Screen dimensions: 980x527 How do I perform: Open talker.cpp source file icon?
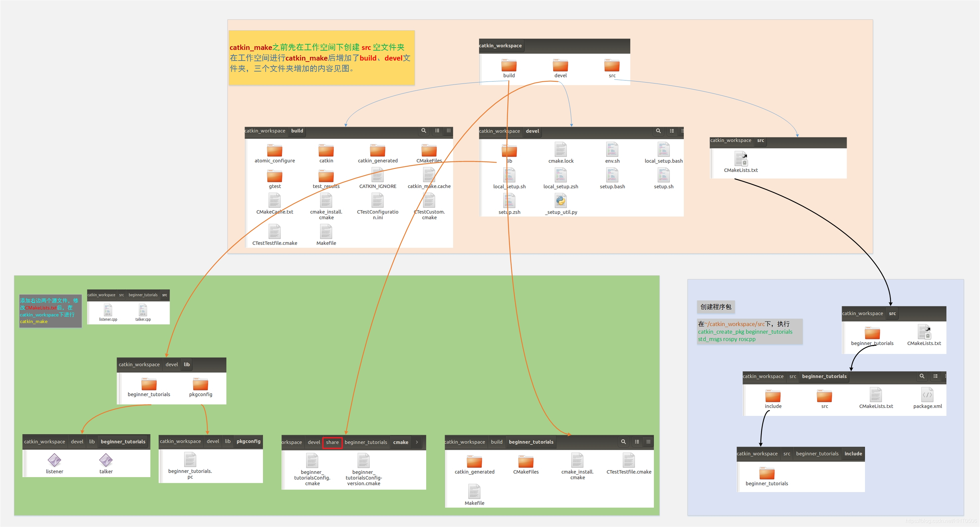click(x=143, y=310)
